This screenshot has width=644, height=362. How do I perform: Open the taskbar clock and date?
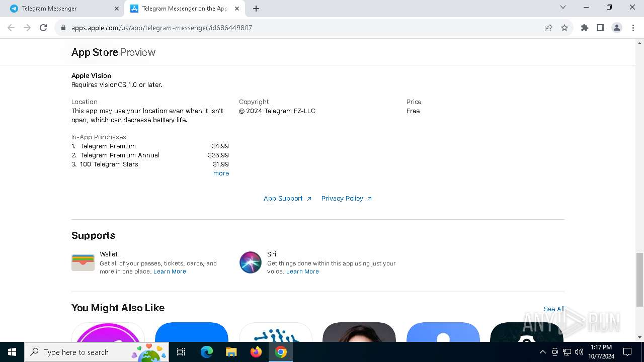(x=601, y=352)
